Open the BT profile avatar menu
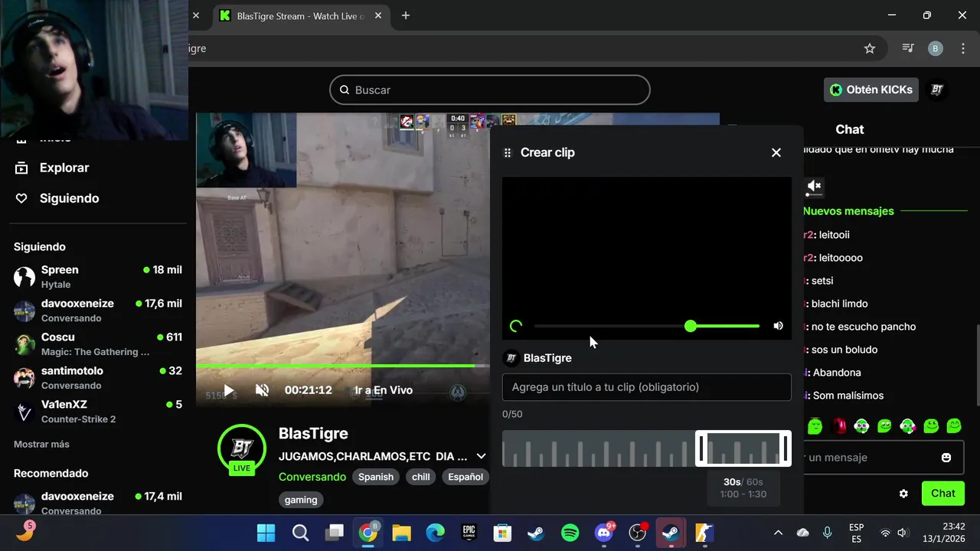 point(936,90)
